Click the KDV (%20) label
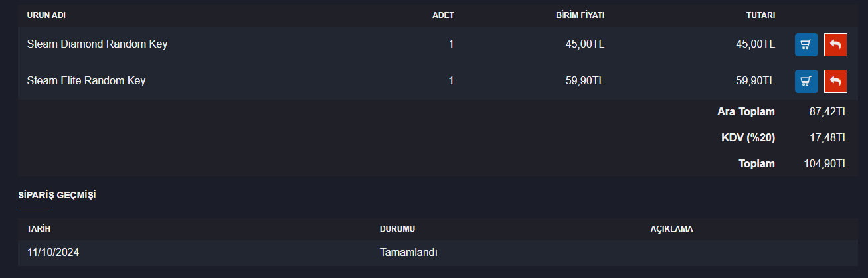This screenshot has width=868, height=278. point(748,138)
